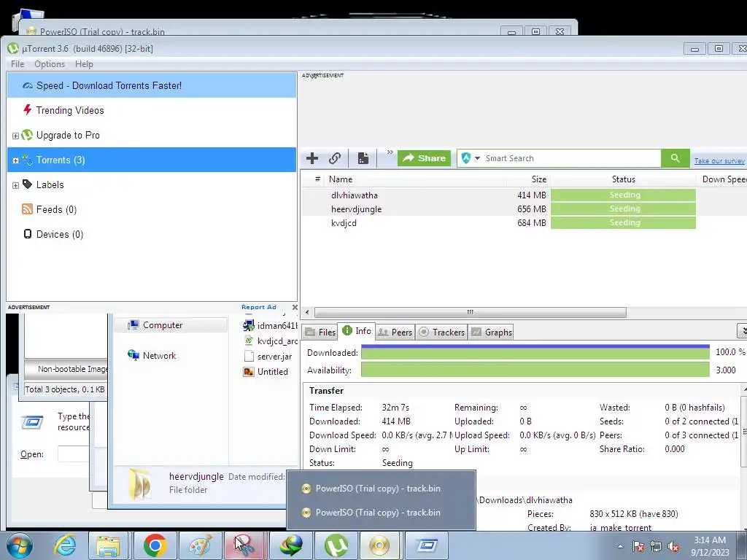Open the Help menu
The width and height of the screenshot is (747, 560).
click(x=84, y=64)
